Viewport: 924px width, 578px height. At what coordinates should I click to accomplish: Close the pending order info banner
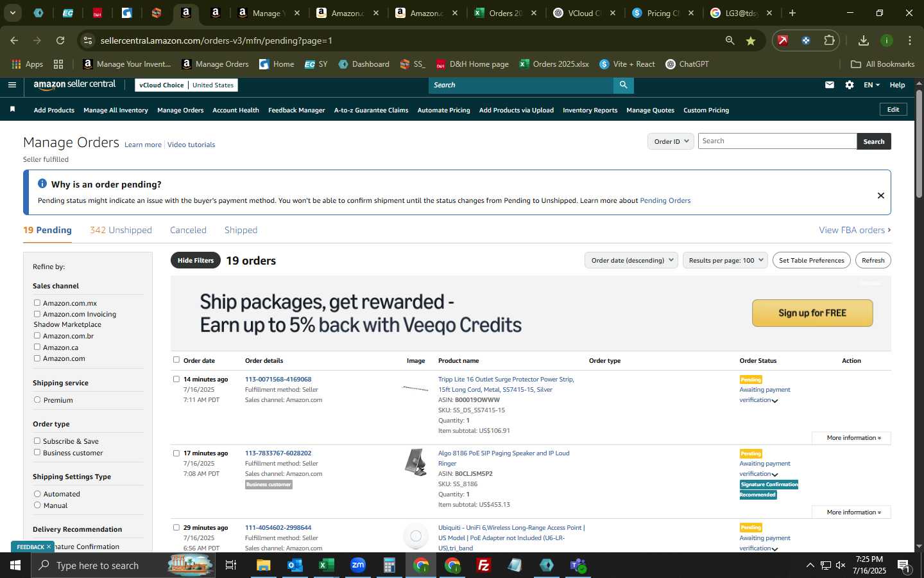pos(880,195)
